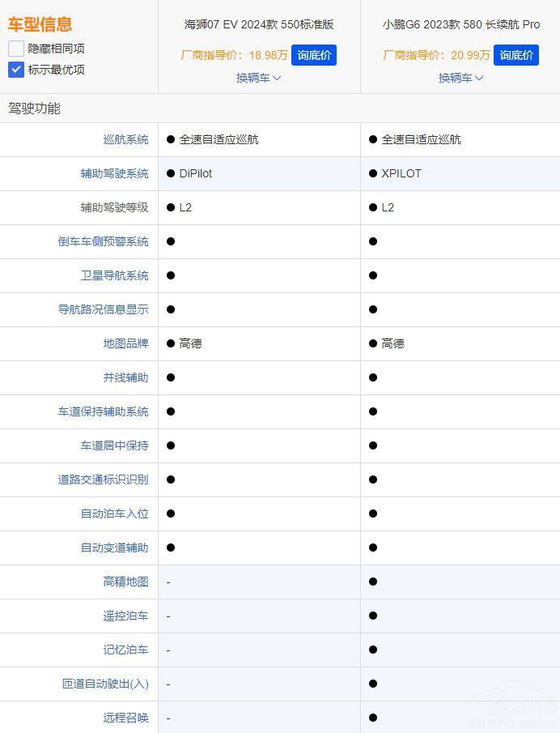Image resolution: width=560 pixels, height=733 pixels.
Task: Click the 驾驶功能 section header
Action: 34,109
